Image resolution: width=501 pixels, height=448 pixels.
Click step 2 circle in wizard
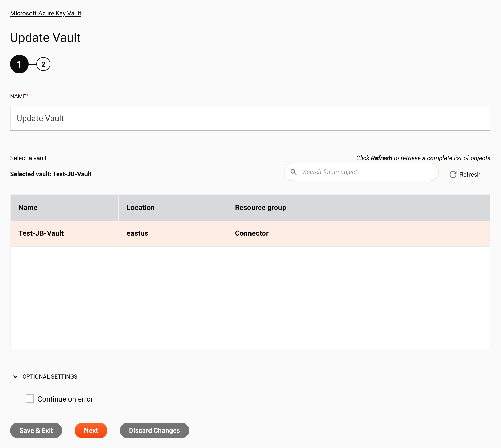pos(43,64)
